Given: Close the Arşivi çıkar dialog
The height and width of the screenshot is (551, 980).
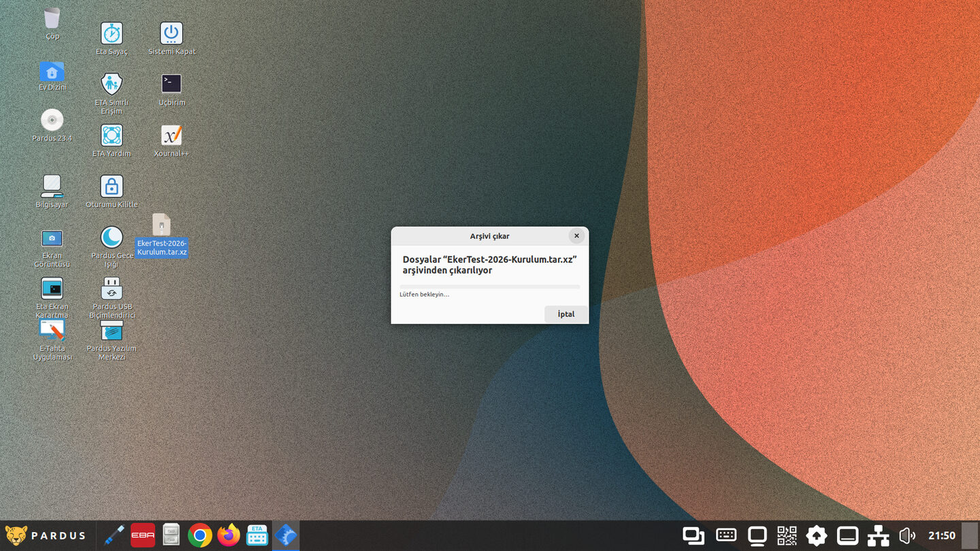Looking at the screenshot, I should tap(576, 236).
